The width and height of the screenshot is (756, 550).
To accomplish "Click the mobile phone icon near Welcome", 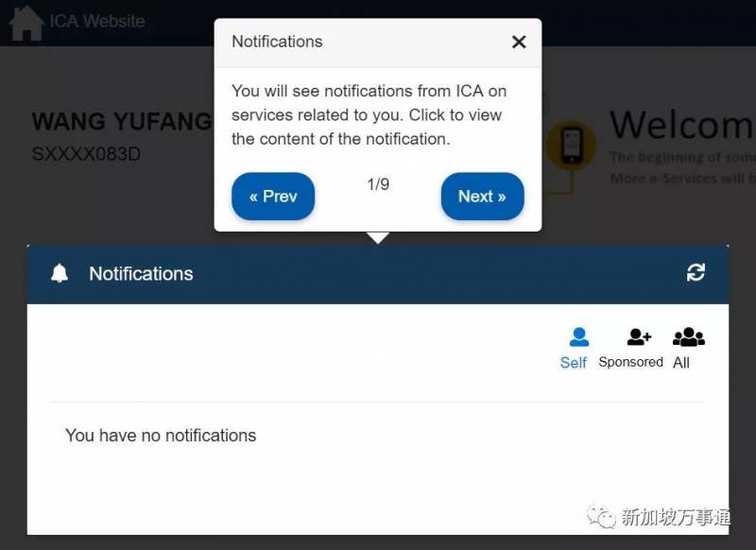I will pyautogui.click(x=572, y=146).
